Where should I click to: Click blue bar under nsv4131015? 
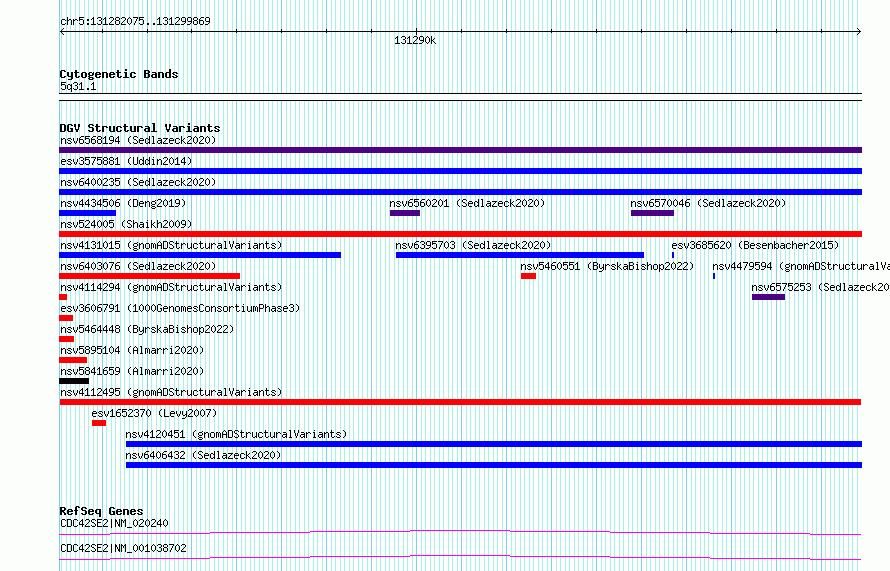coord(200,255)
